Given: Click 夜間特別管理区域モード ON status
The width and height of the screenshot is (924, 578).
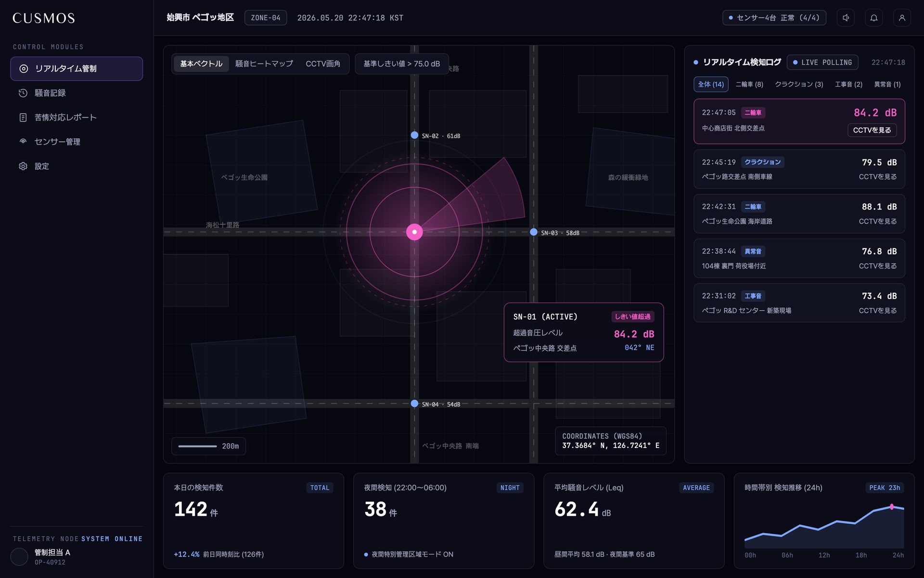Looking at the screenshot, I should click(409, 554).
